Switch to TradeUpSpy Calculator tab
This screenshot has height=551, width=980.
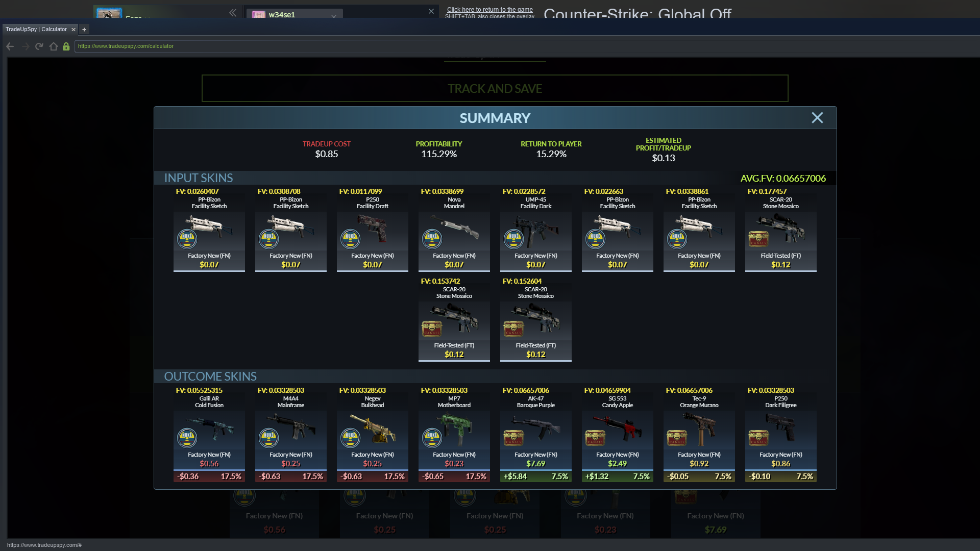pyautogui.click(x=36, y=30)
